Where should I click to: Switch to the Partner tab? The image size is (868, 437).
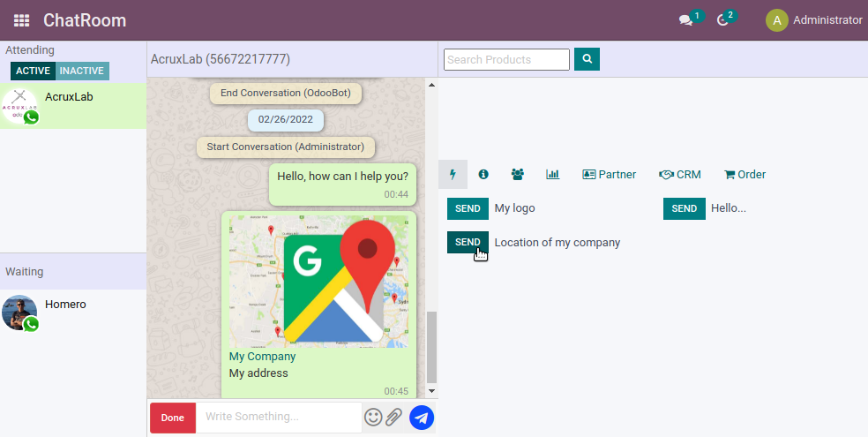point(609,175)
